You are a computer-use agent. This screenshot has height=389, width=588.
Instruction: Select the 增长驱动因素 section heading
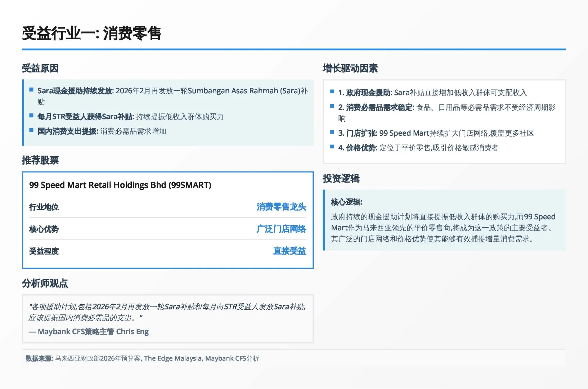[x=350, y=68]
